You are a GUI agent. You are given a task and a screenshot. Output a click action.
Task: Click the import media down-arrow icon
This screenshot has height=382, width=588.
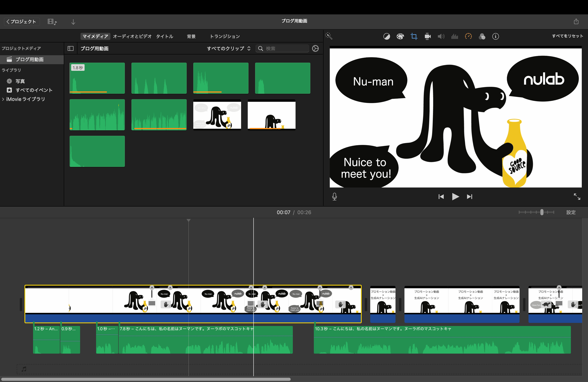tap(73, 22)
